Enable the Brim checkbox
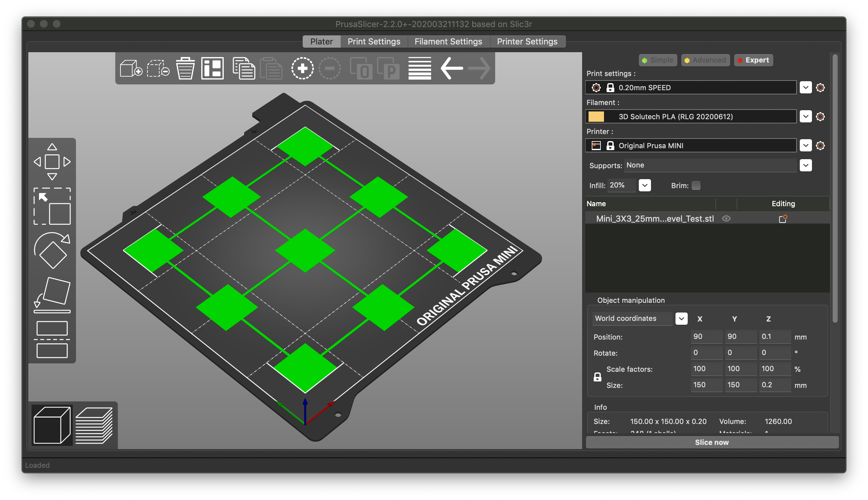 [696, 186]
